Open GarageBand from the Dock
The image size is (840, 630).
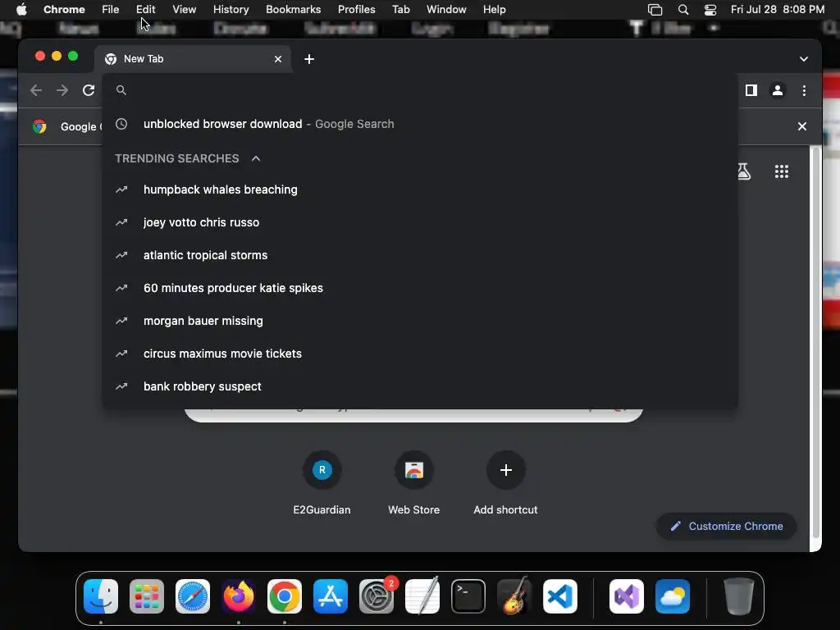point(514,596)
